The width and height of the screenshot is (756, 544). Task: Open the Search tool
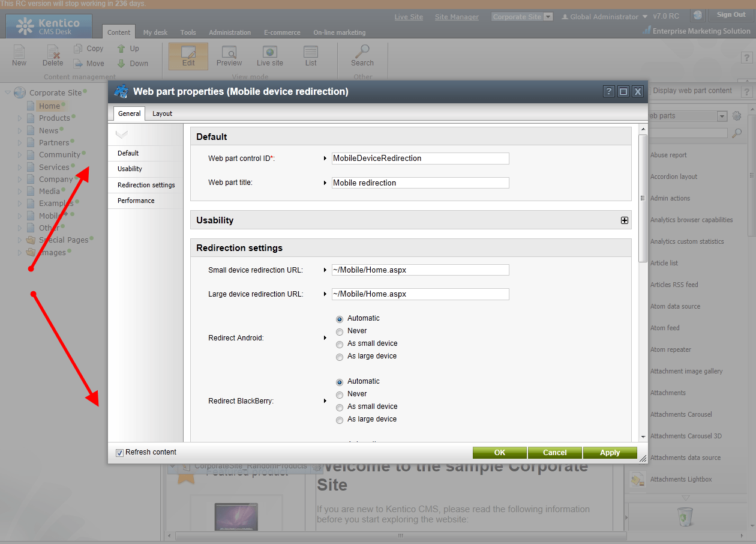coord(362,56)
